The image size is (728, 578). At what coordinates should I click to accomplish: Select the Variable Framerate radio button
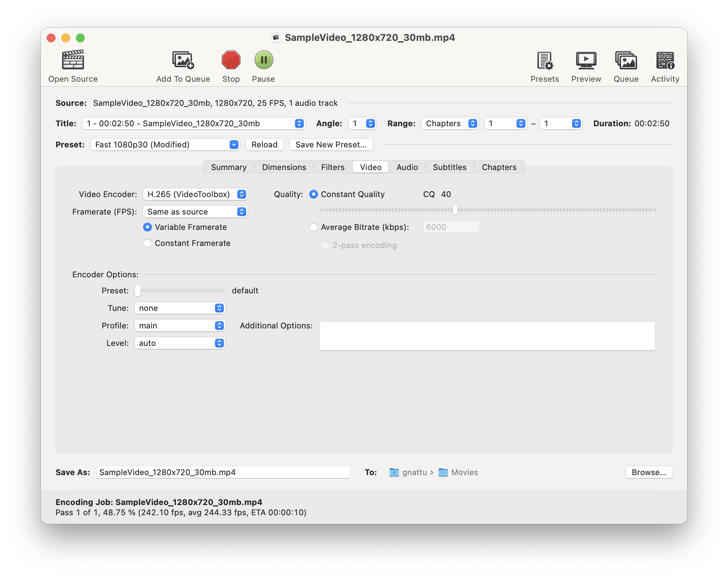pos(147,227)
